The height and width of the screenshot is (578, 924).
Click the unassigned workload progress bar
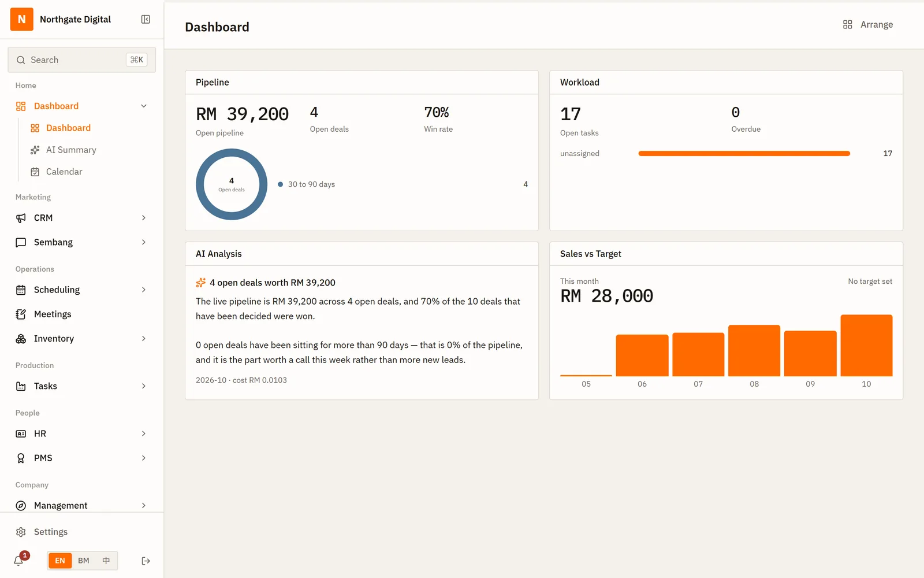click(x=744, y=154)
